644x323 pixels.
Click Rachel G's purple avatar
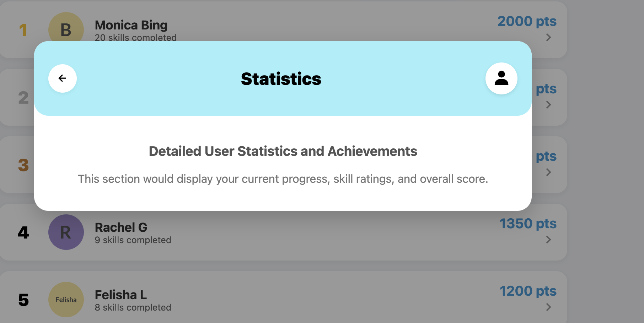66,232
